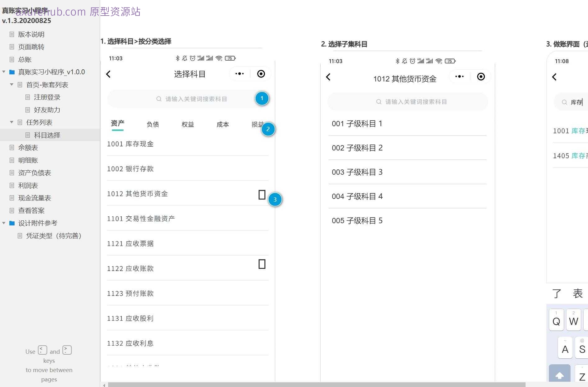Click back arrow in 1012 其他货币资金 header
The height and width of the screenshot is (387, 588).
coord(328,77)
